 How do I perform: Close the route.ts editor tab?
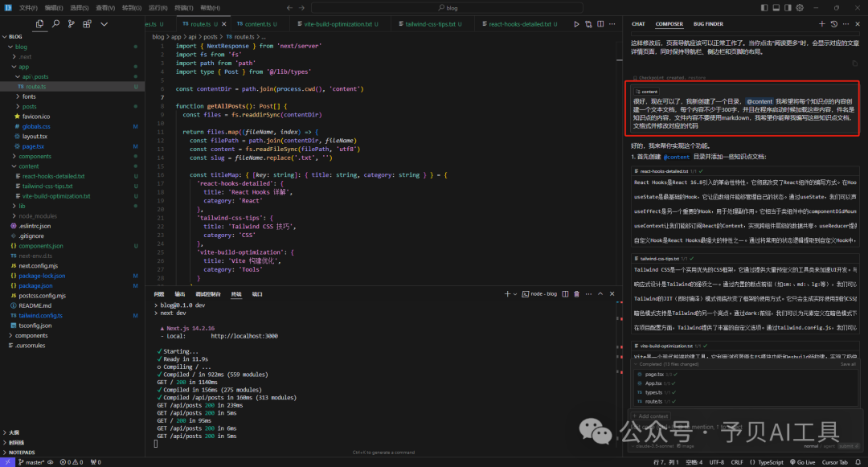point(223,24)
